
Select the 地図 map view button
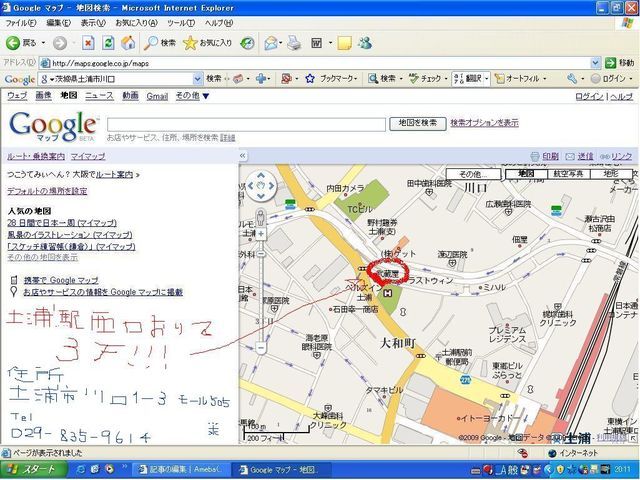coord(520,174)
